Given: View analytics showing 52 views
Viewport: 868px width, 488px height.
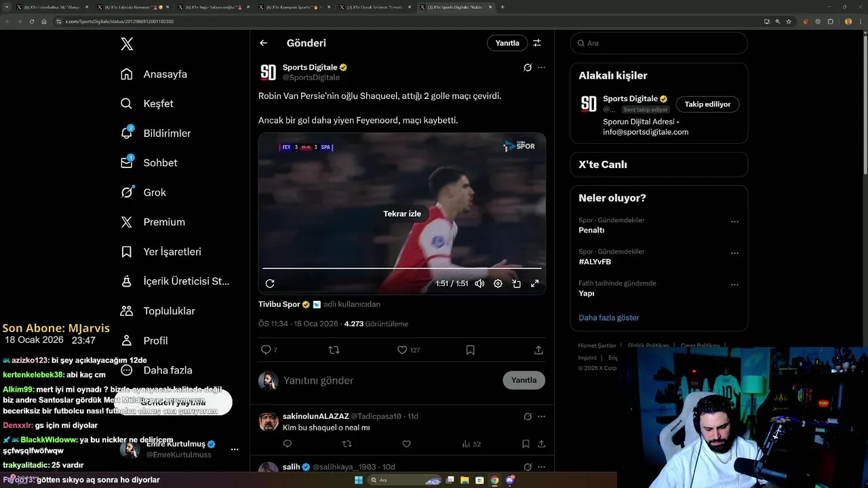Looking at the screenshot, I should coord(471,444).
